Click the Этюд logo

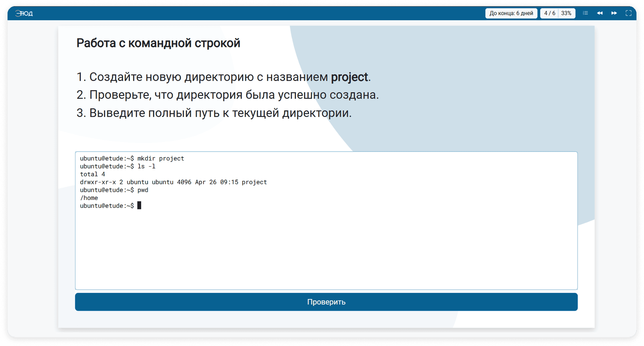(24, 13)
